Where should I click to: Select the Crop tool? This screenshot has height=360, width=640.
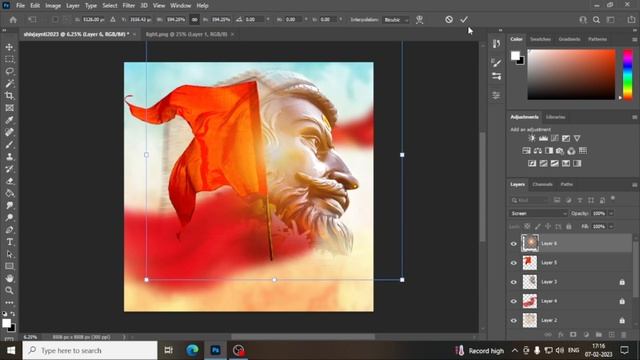tap(9, 96)
